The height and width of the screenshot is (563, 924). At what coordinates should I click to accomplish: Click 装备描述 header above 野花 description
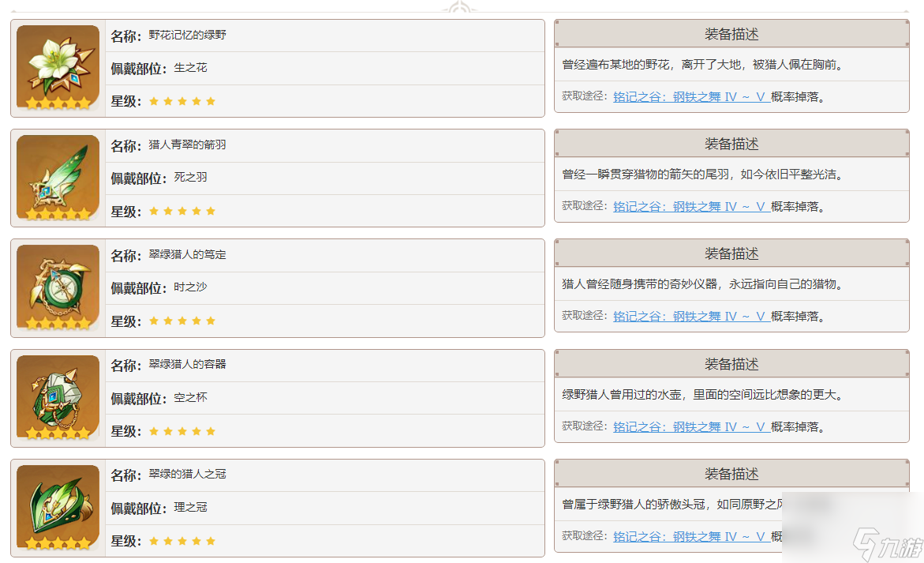tap(731, 34)
